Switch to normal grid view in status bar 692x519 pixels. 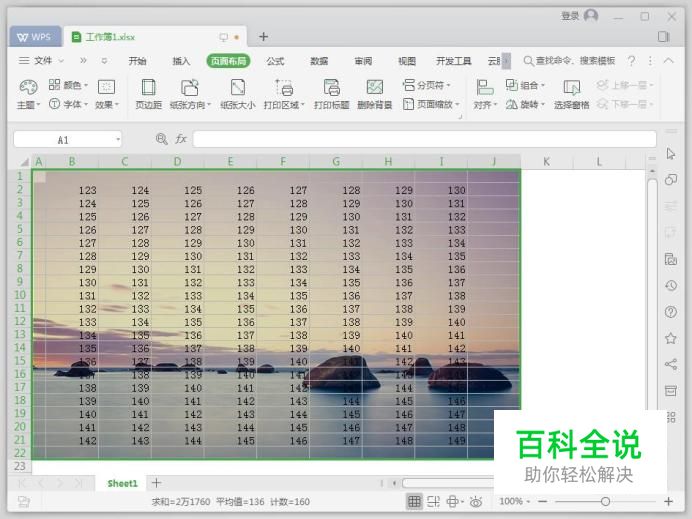point(414,501)
